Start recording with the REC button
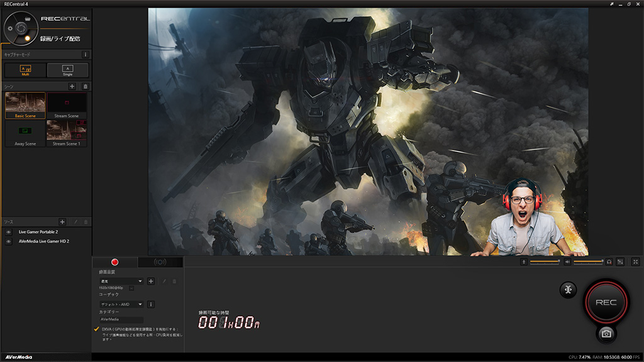 [x=606, y=302]
